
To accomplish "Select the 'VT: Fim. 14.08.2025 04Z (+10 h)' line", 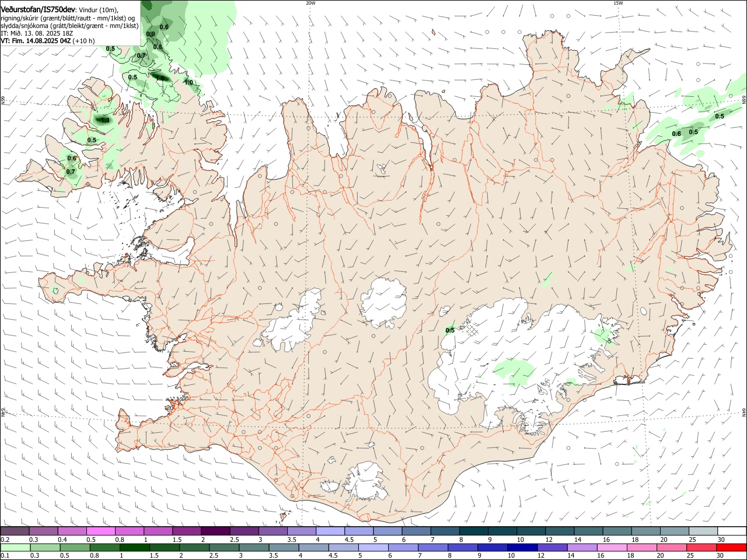I will coord(48,41).
